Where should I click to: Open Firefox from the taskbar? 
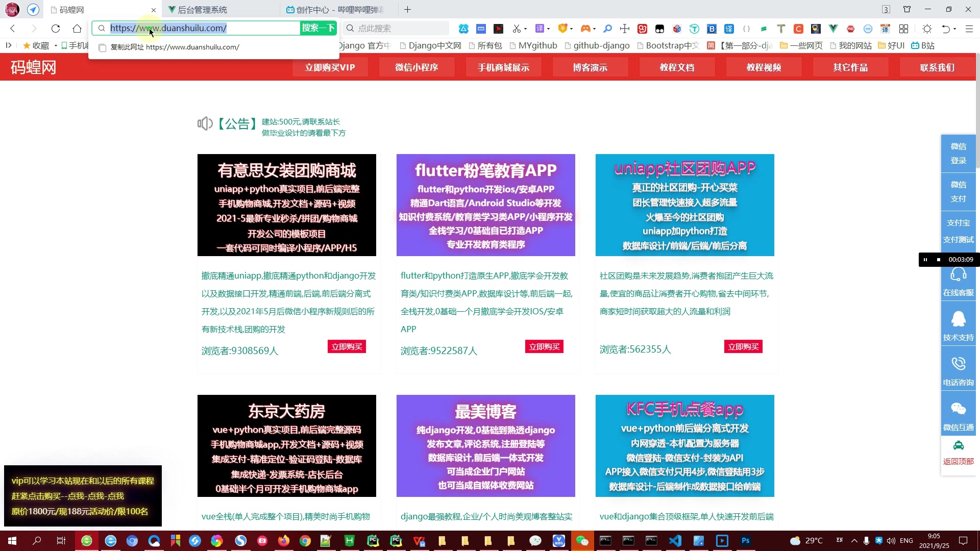284,541
